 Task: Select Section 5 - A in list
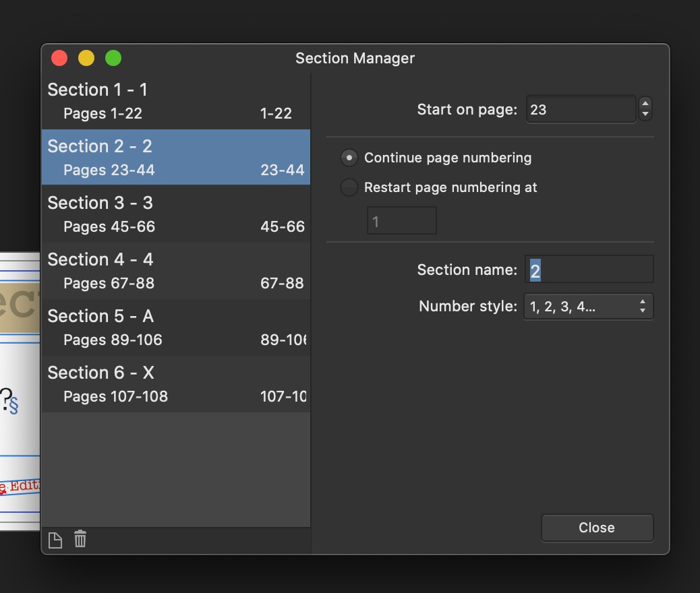tap(175, 327)
